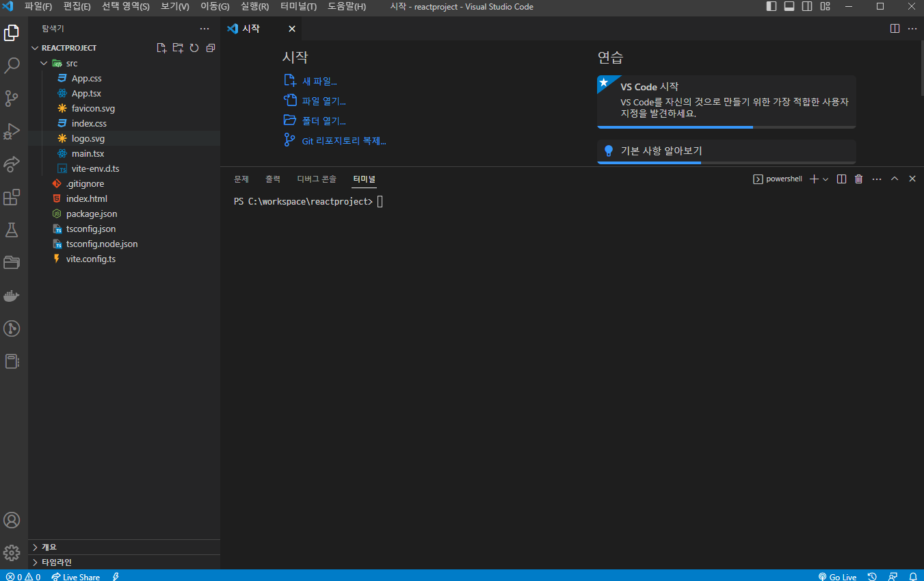Screen dimensions: 924x581
Task: Open the notebook-style icon in activity bar
Action: pos(12,361)
